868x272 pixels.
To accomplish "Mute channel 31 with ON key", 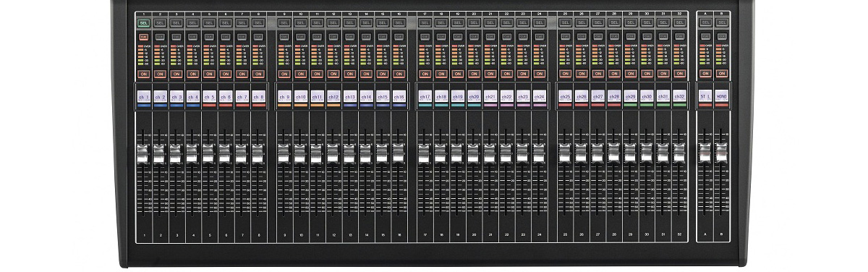I will pyautogui.click(x=663, y=74).
